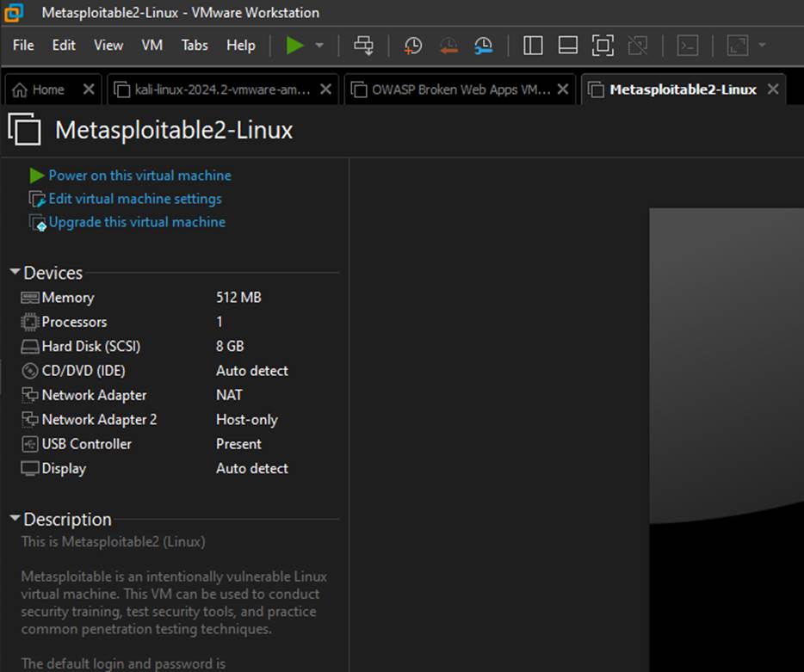
Task: Switch to the kali-linux-2024.2 tab
Action: click(x=222, y=89)
